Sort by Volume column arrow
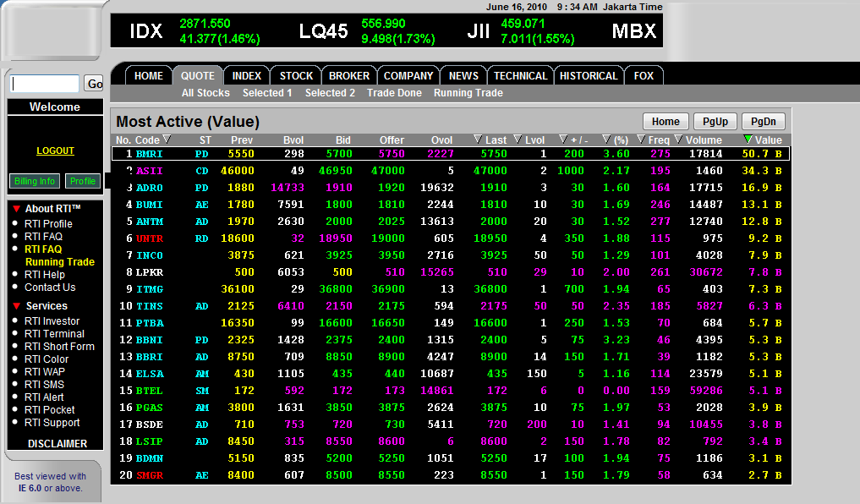This screenshot has width=860, height=504. (678, 140)
